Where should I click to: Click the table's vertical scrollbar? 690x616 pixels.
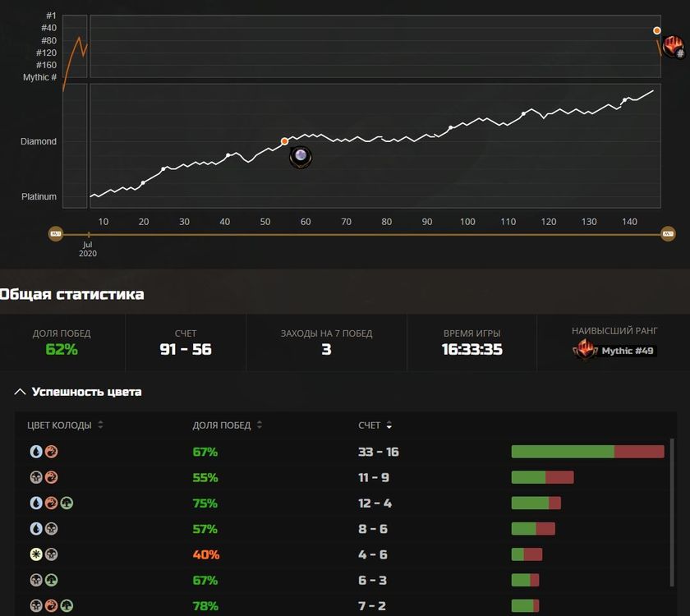click(672, 493)
